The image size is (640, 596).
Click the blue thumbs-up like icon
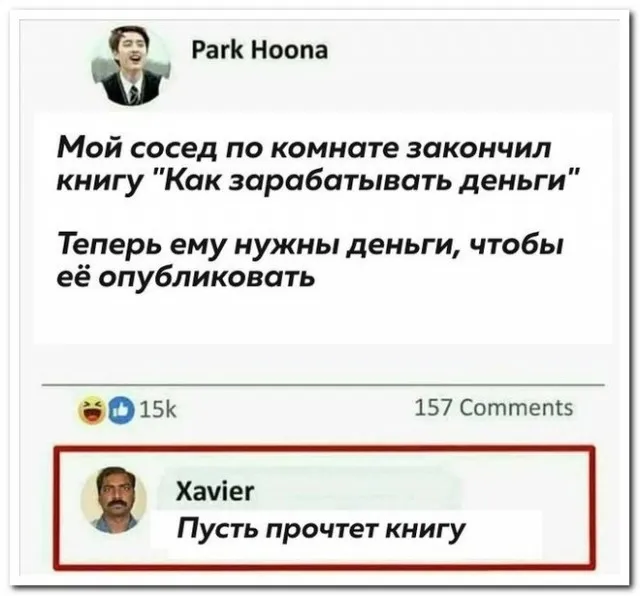[121, 410]
